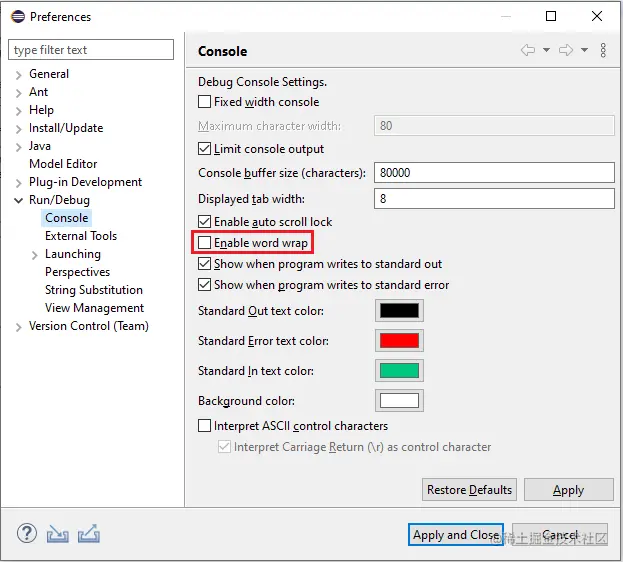The width and height of the screenshot is (623, 562).
Task: Select the Launching tree item label
Action: point(73,254)
